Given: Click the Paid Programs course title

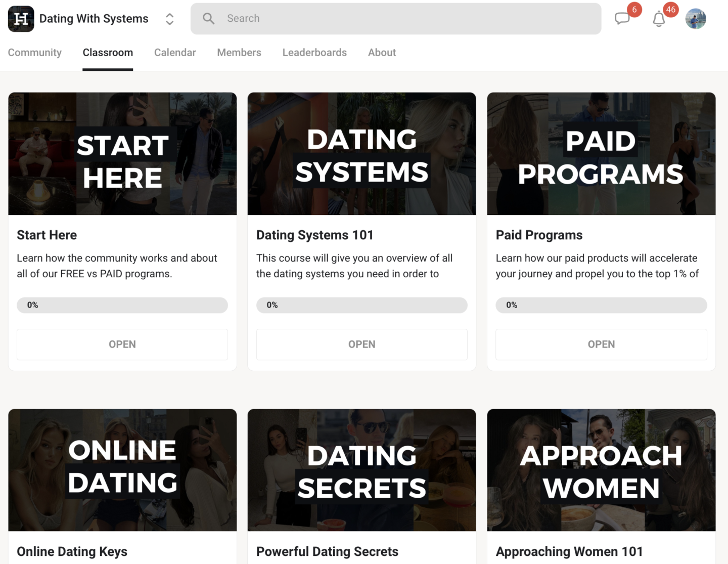Looking at the screenshot, I should 539,235.
